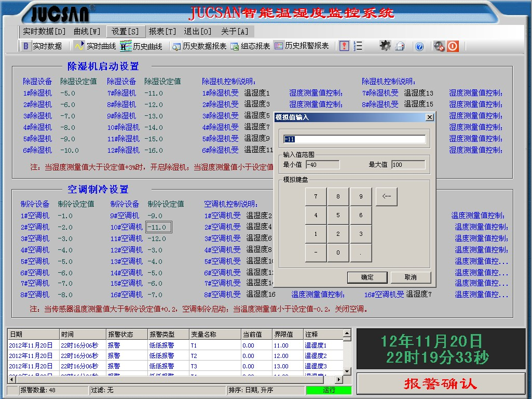The height and width of the screenshot is (399, 532).
Task: Click 1#除湿机 setpoint value -5.0
Action: 67,93
